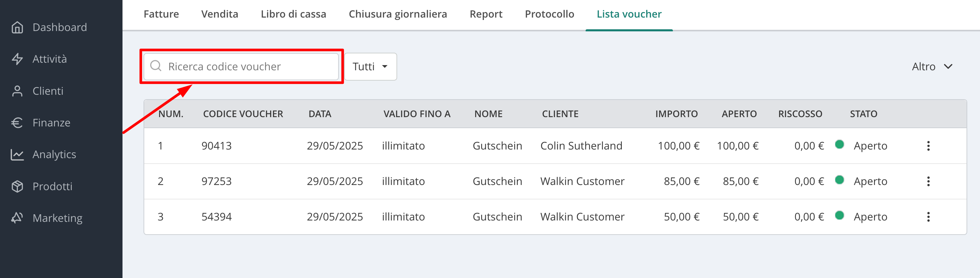The height and width of the screenshot is (278, 980).
Task: Click the CODICE VOUCHER column header
Action: coord(243,114)
